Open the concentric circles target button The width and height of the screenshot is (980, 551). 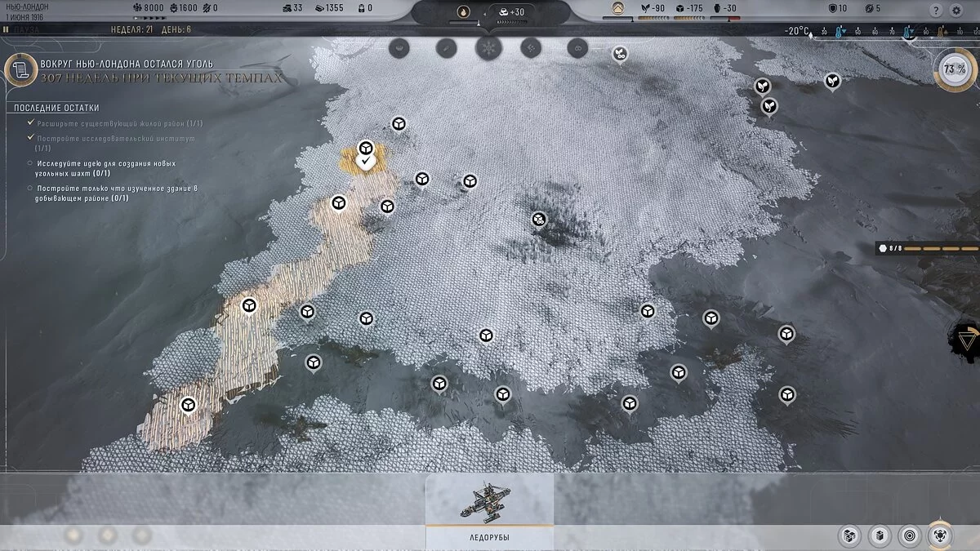tap(909, 535)
